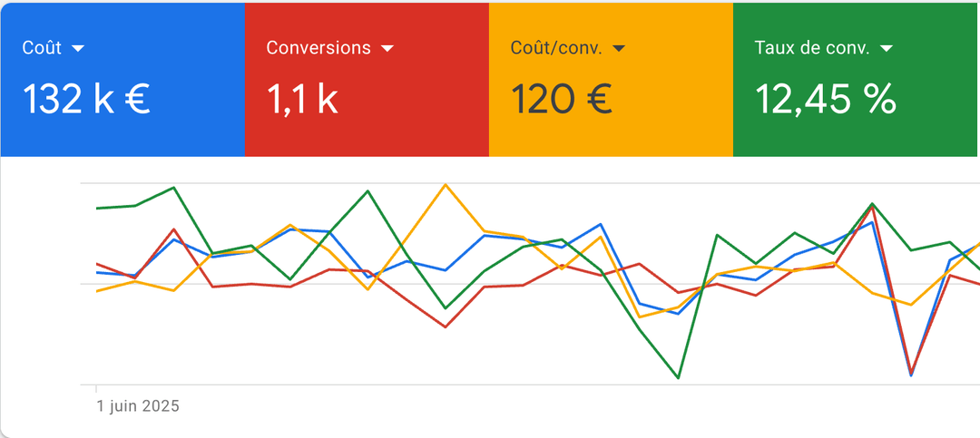Open the Coût/conv. dropdown arrow

[619, 49]
